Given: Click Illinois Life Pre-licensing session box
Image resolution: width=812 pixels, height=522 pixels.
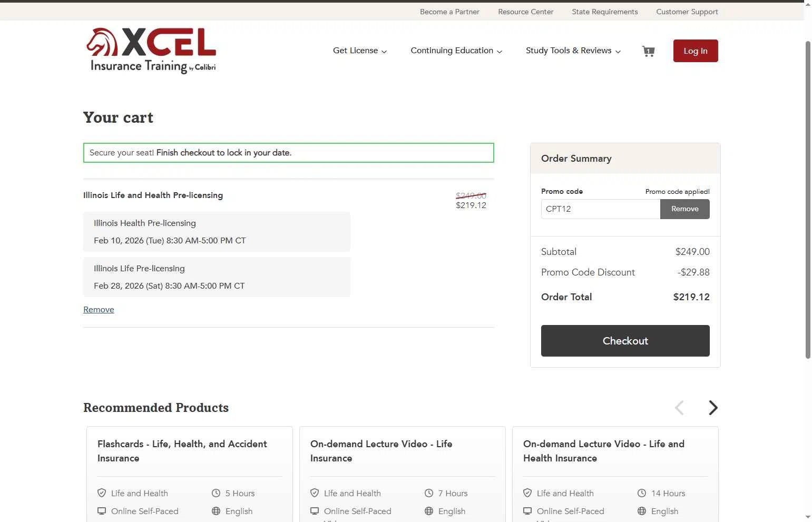Looking at the screenshot, I should tap(217, 277).
